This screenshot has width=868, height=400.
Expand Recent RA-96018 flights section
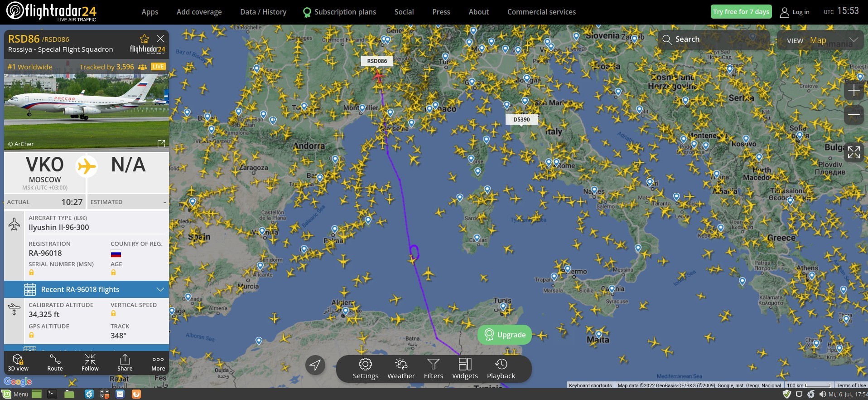click(x=87, y=289)
